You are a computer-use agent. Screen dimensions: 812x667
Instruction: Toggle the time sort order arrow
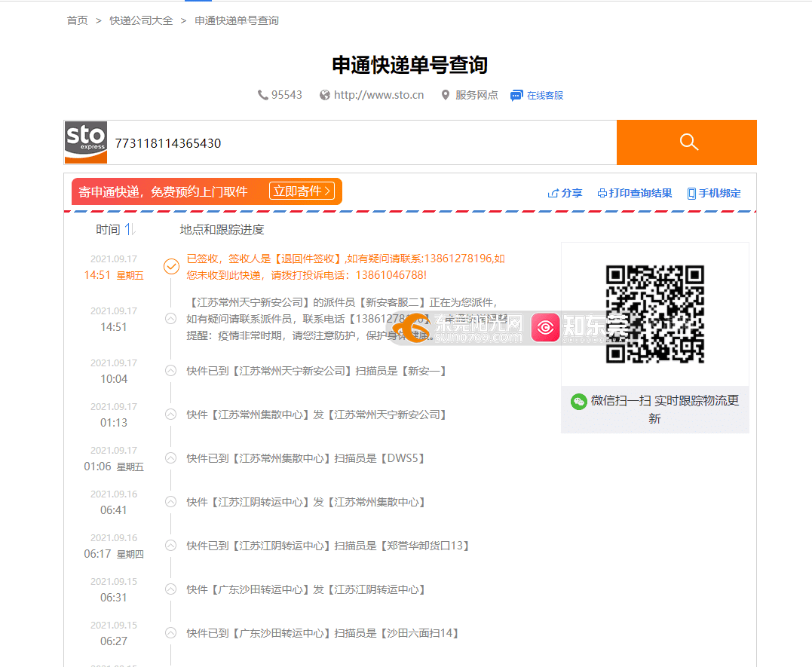click(x=130, y=229)
